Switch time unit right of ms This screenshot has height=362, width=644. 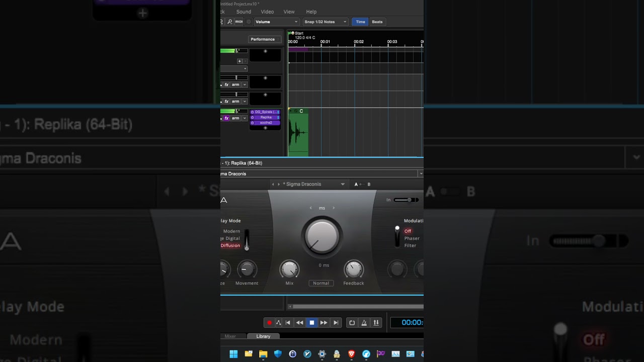click(x=333, y=208)
